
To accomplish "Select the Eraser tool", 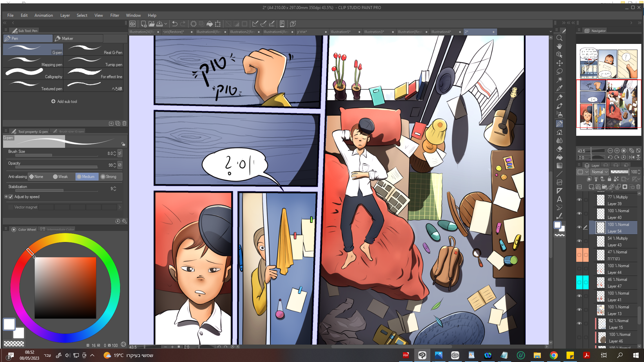I will click(559, 149).
